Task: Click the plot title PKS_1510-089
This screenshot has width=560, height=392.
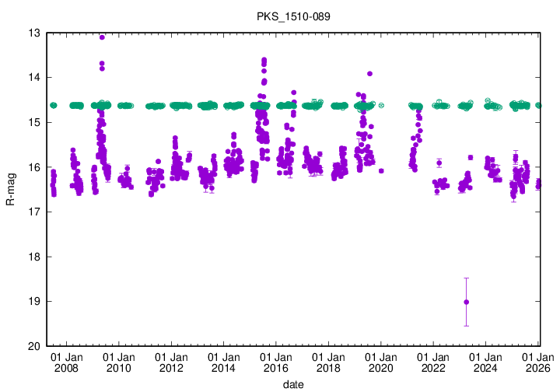Action: pos(293,16)
